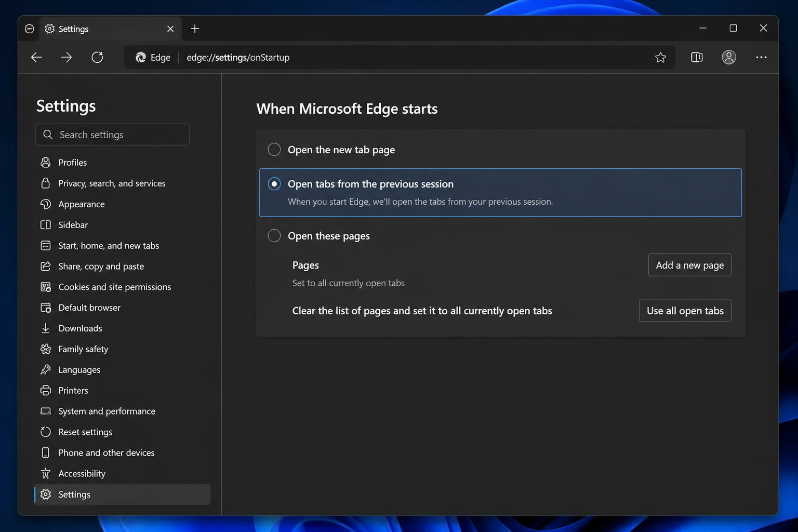Maximize the Edge window
Image resolution: width=798 pixels, height=532 pixels.
733,28
